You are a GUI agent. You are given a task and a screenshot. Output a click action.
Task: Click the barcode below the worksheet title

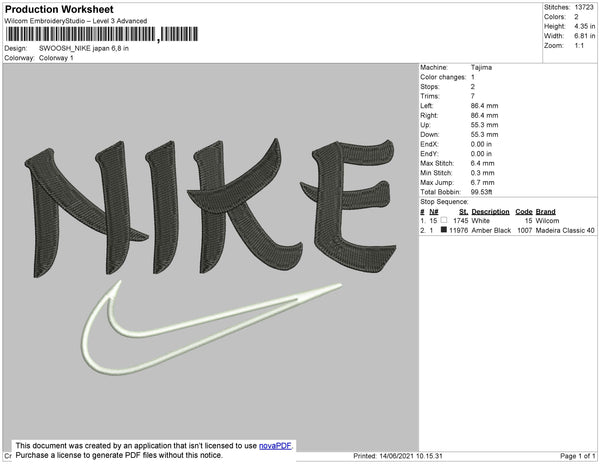point(101,34)
